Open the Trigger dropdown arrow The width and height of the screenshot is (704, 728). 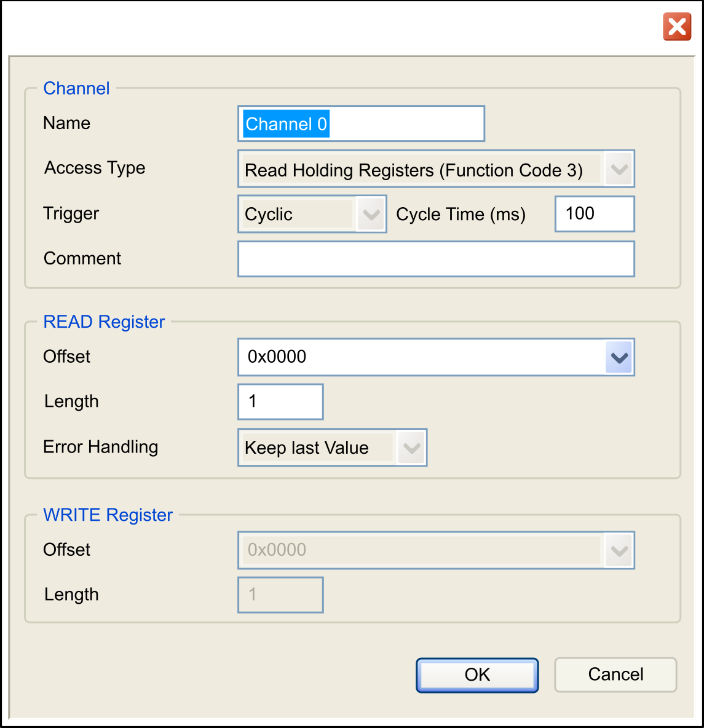(371, 214)
